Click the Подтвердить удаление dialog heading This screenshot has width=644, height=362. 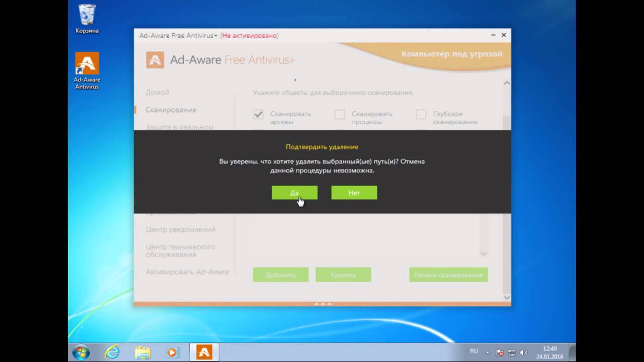[x=322, y=147]
